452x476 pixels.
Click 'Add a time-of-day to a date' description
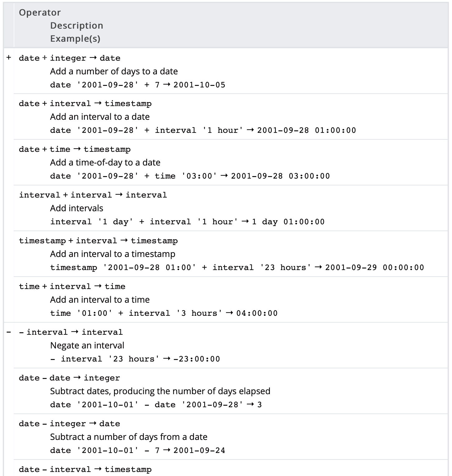pos(105,162)
